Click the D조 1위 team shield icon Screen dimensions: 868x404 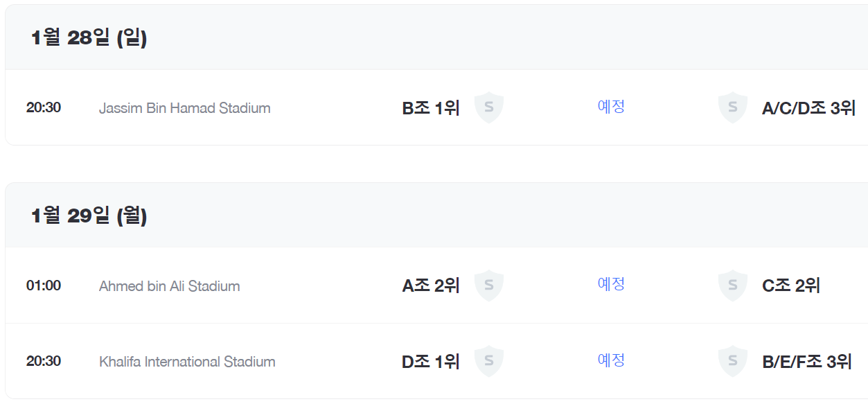pos(488,361)
